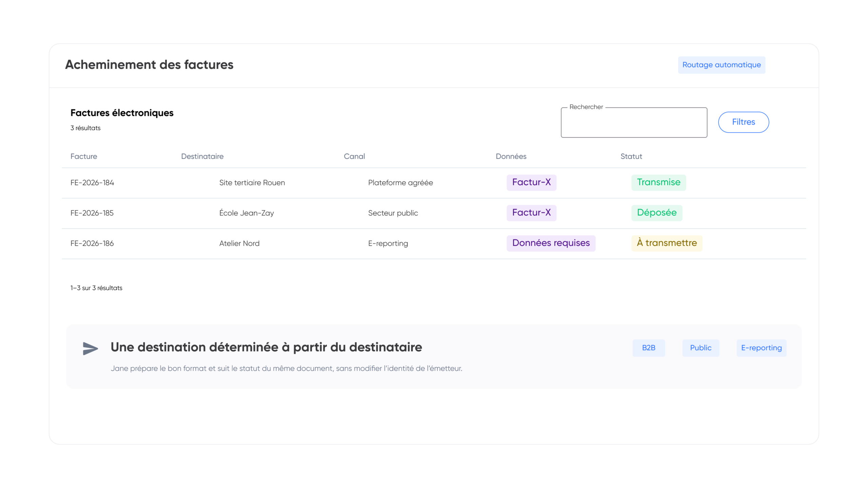
Task: Click the Statut column header
Action: (631, 156)
